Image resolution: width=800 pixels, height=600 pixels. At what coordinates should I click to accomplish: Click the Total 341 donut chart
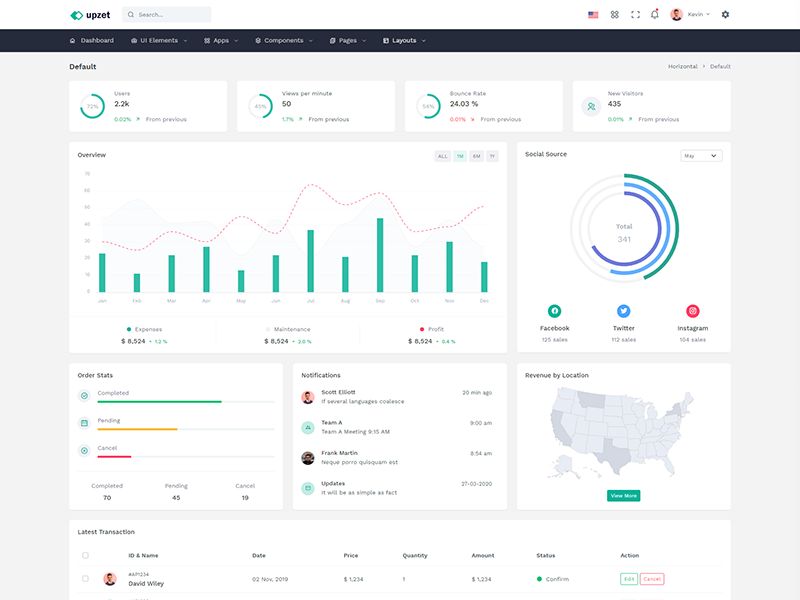click(x=624, y=227)
